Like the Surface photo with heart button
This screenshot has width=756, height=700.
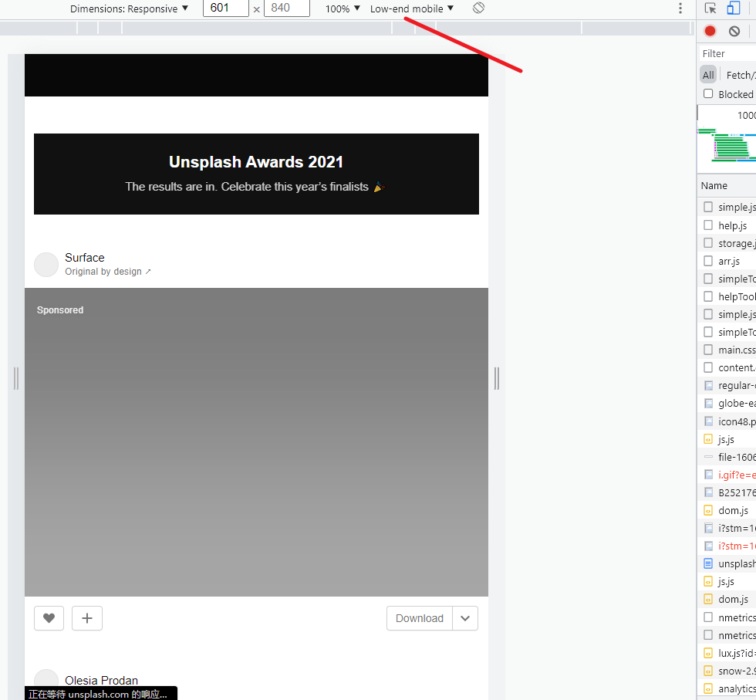49,618
